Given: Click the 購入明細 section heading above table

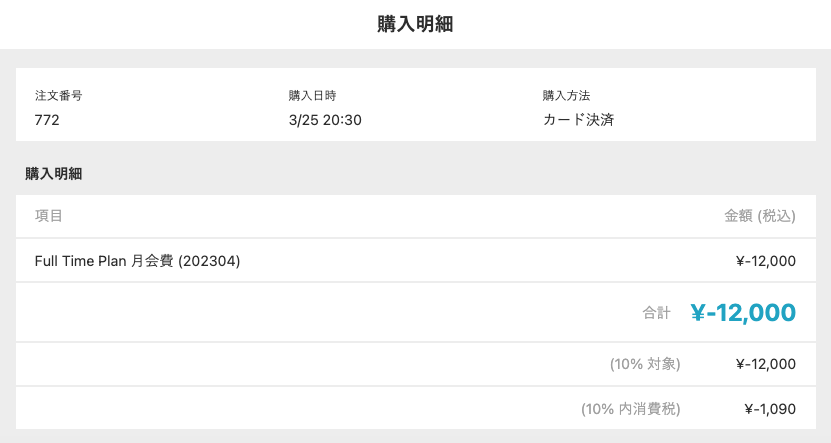Looking at the screenshot, I should point(53,174).
